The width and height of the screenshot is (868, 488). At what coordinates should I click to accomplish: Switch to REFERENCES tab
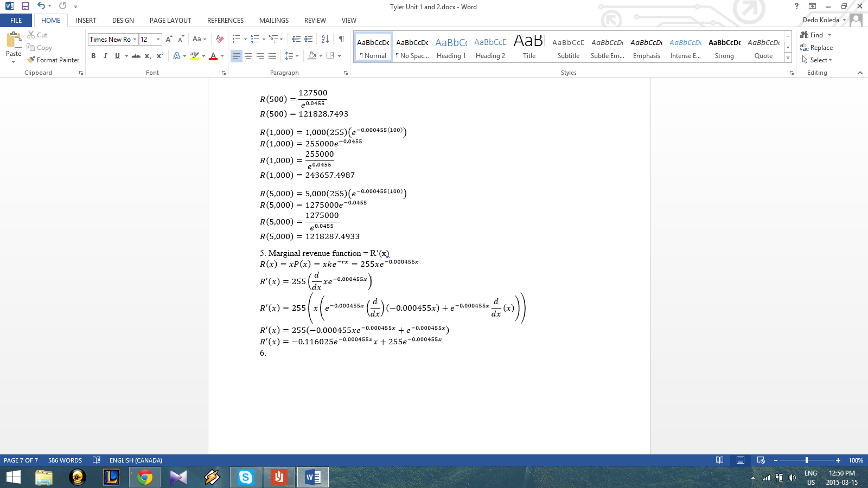click(225, 20)
